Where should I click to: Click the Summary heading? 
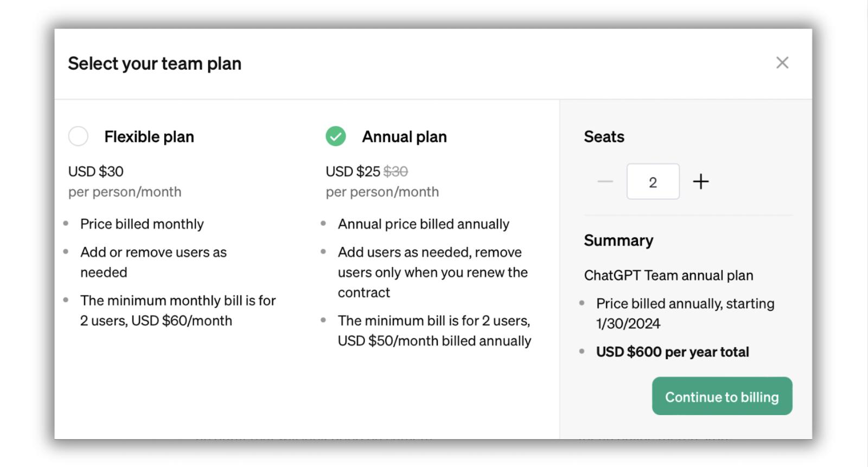pos(618,241)
